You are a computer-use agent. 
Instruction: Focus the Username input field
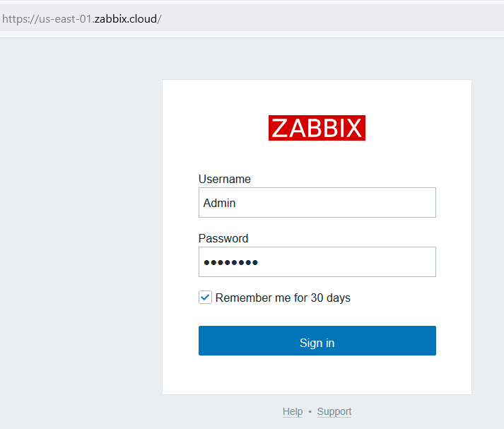click(317, 203)
